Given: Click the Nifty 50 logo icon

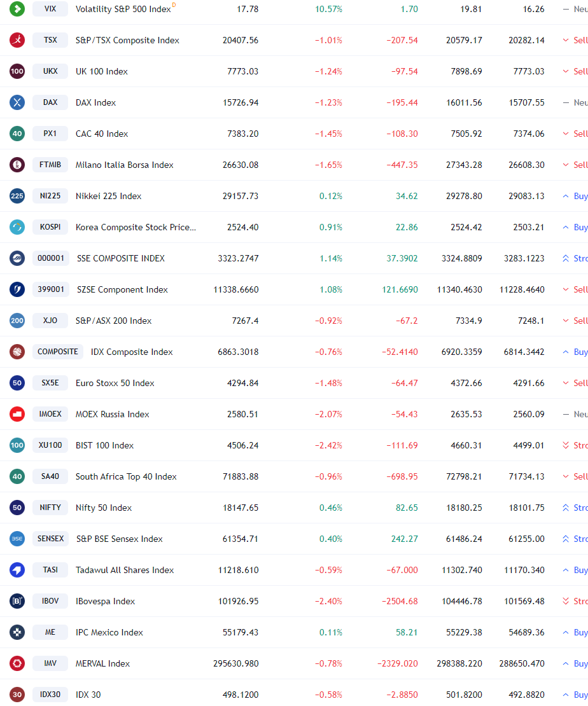Looking at the screenshot, I should (x=17, y=508).
